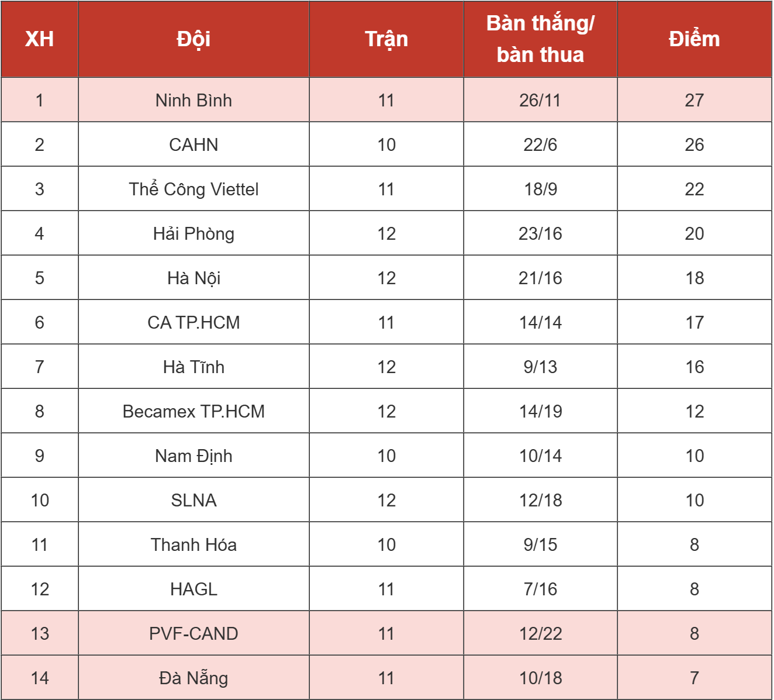Click the XH column header
Image resolution: width=774 pixels, height=700 pixels.
[40, 39]
